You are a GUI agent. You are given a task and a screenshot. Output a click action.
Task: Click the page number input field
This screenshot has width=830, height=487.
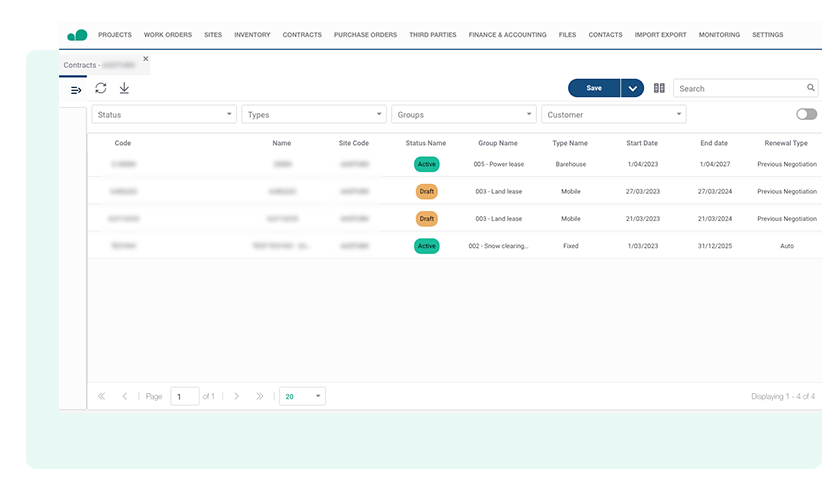tap(184, 396)
